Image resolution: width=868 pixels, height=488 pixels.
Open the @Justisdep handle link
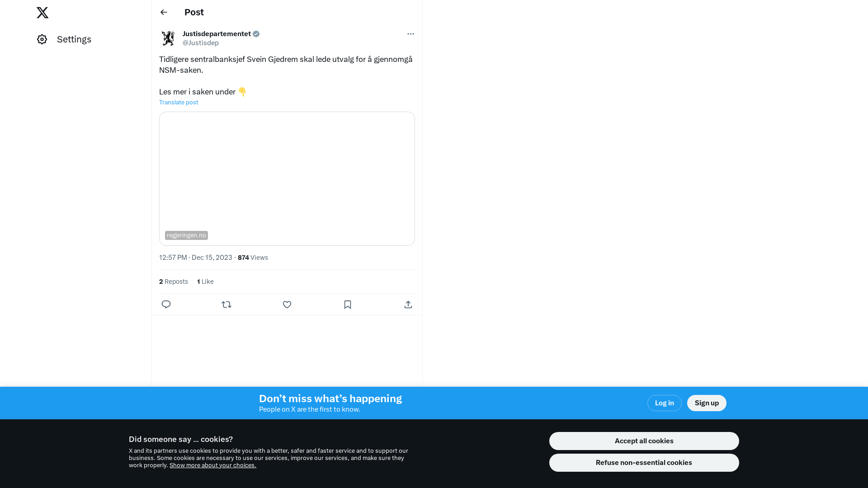201,43
